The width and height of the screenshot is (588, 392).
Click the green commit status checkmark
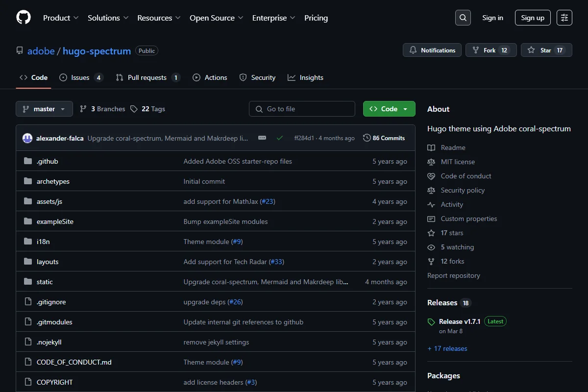pos(280,138)
